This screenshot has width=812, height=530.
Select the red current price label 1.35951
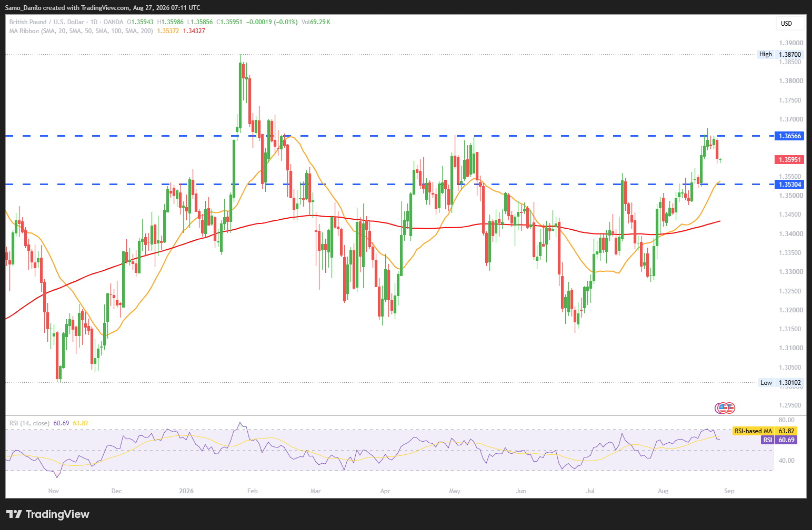click(789, 160)
